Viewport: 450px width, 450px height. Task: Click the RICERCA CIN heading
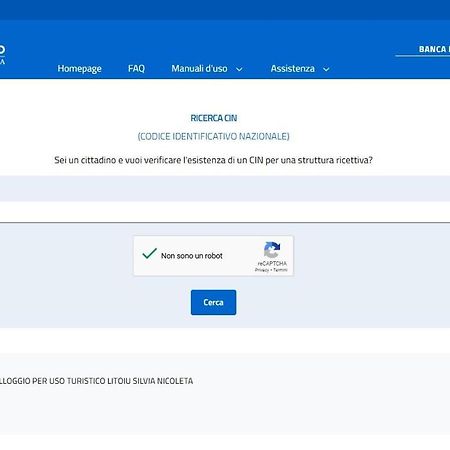[214, 118]
